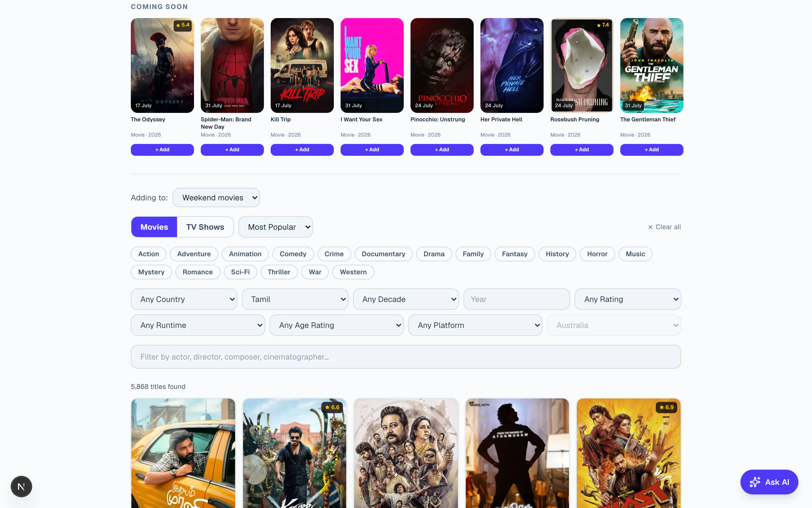Toggle the War genre chip
Image resolution: width=812 pixels, height=508 pixels.
pos(315,272)
